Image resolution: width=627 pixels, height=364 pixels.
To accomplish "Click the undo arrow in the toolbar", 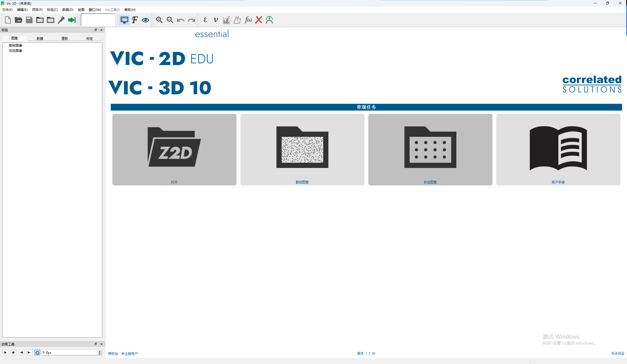I will (x=180, y=20).
